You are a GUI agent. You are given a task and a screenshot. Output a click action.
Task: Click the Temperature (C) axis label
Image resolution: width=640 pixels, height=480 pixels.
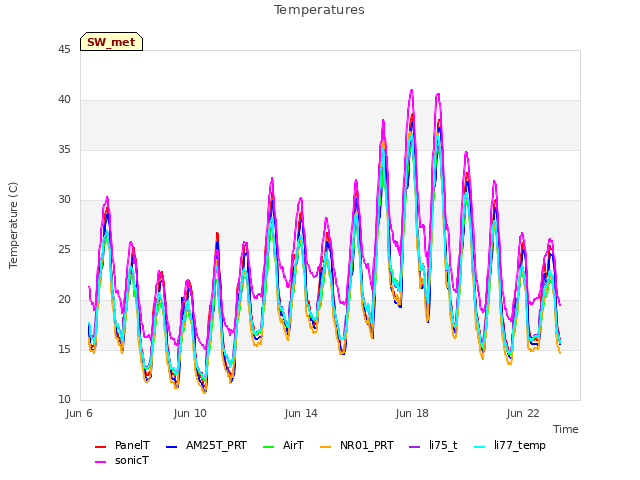(x=13, y=225)
